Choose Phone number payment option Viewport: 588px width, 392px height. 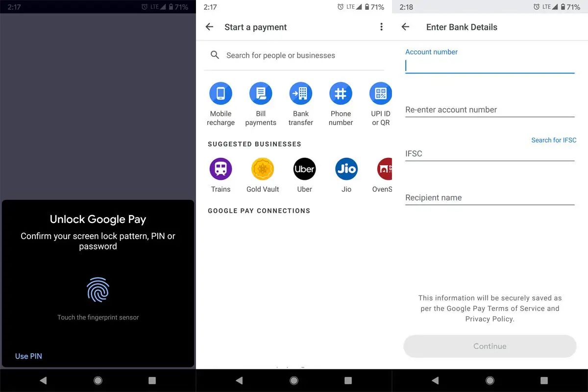pyautogui.click(x=341, y=104)
